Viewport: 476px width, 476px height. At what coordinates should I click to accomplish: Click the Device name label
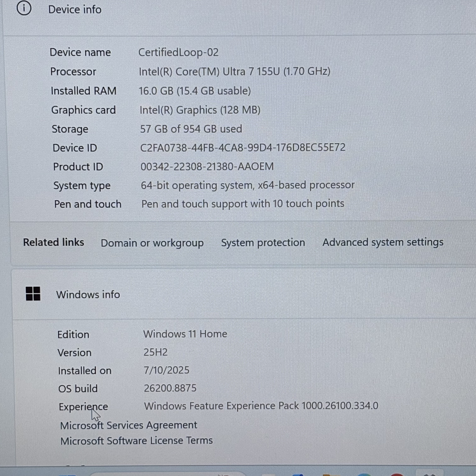tap(80, 52)
